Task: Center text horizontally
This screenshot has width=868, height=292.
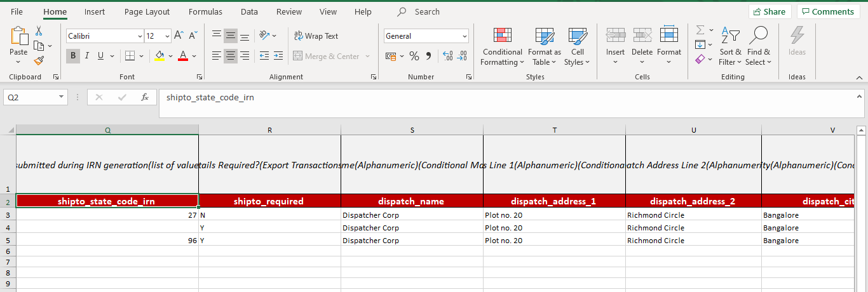Action: tap(231, 56)
